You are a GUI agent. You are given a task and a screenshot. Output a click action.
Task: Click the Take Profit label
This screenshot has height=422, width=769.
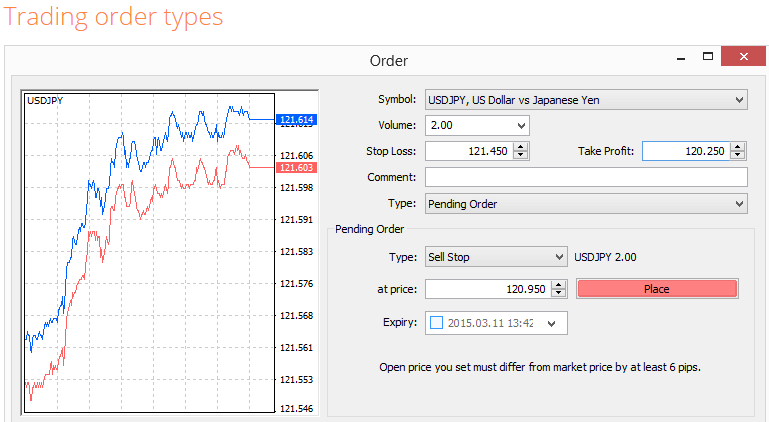pos(606,151)
